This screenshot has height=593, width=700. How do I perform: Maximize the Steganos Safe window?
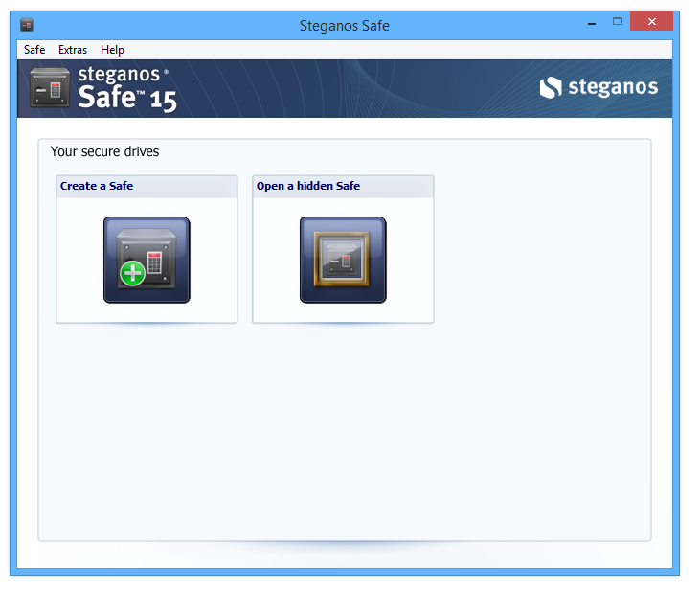pyautogui.click(x=618, y=21)
